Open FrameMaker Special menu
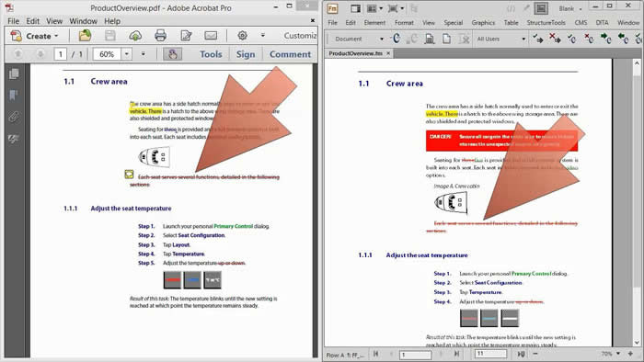This screenshot has width=644, height=362. coord(453,23)
